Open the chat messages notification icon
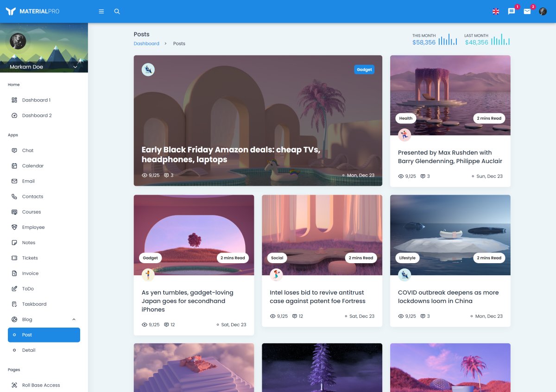The height and width of the screenshot is (392, 556). (x=512, y=12)
